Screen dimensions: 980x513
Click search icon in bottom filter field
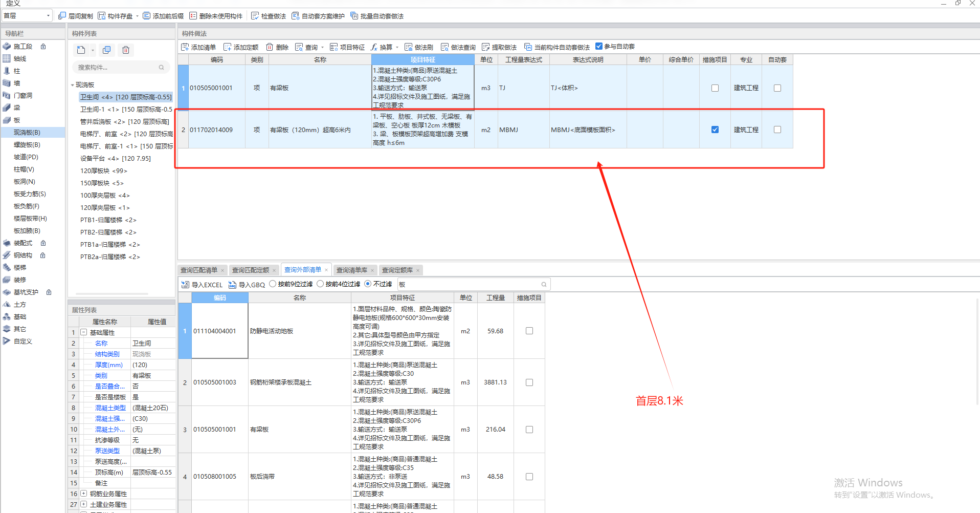click(544, 284)
